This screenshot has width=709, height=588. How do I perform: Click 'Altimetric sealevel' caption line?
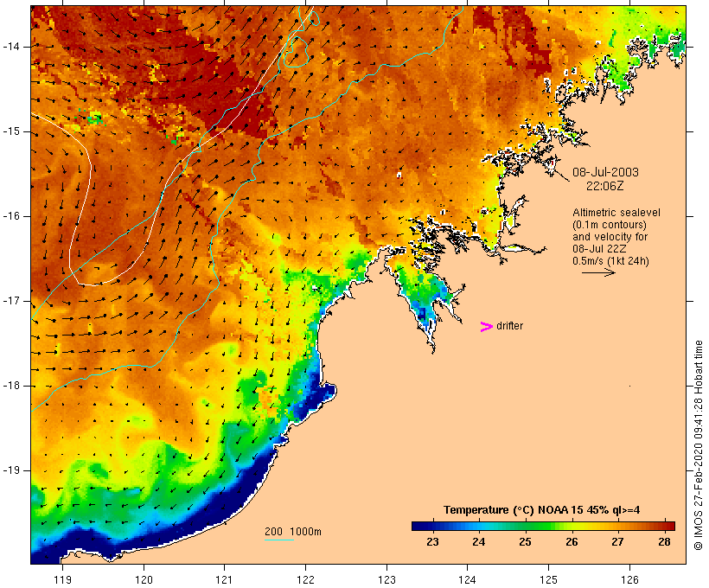[616, 213]
